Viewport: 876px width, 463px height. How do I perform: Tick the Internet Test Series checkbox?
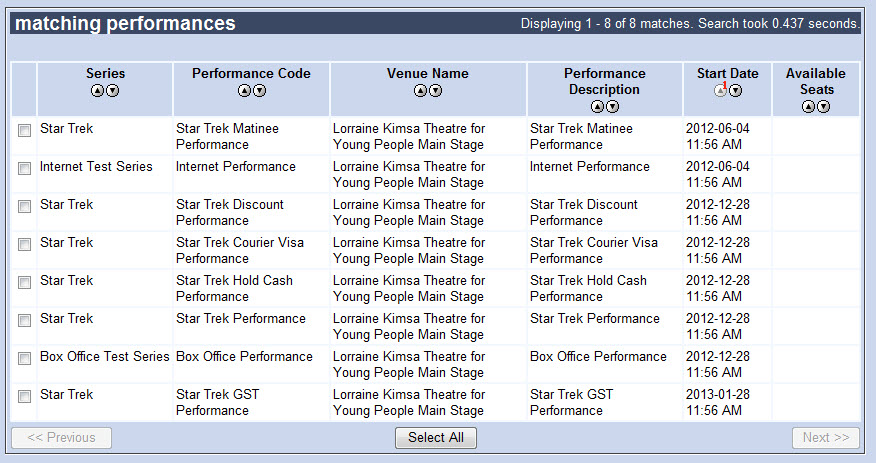click(25, 169)
